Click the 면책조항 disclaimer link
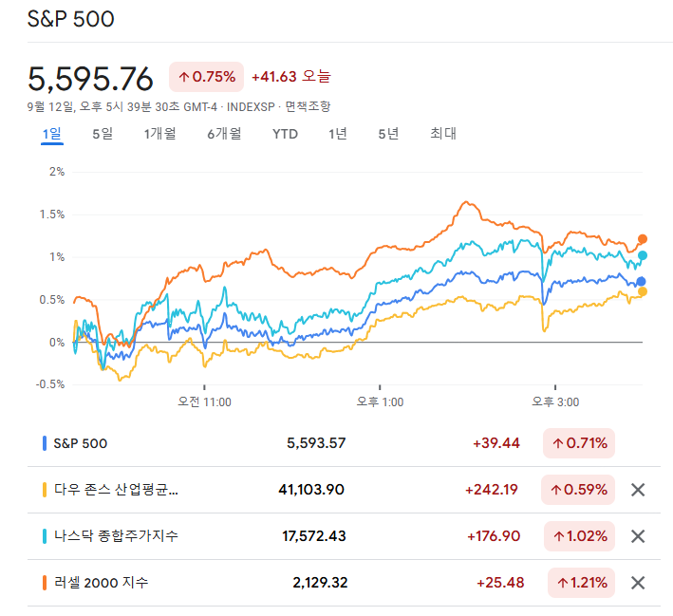The image size is (673, 616). click(x=308, y=106)
